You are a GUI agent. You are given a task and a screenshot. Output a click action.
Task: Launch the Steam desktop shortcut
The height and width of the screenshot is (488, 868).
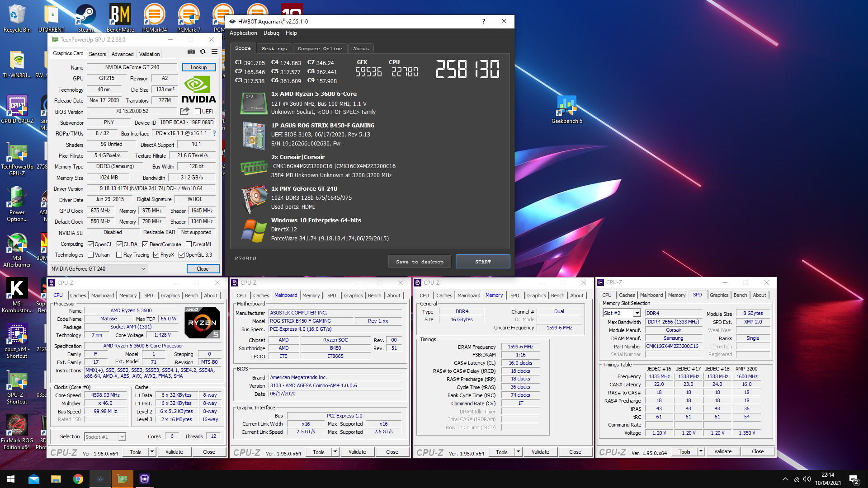pos(85,18)
